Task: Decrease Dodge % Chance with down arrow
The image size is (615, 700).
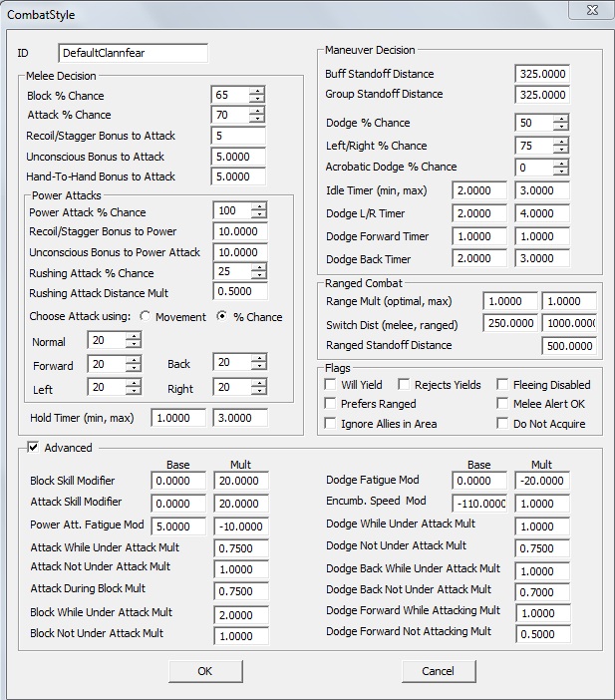Action: [x=560, y=127]
